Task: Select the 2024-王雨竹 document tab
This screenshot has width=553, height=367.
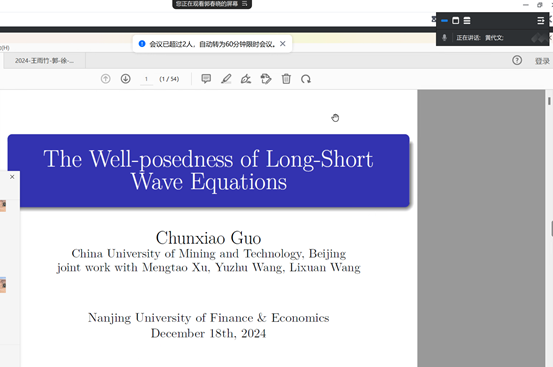Action: point(44,61)
